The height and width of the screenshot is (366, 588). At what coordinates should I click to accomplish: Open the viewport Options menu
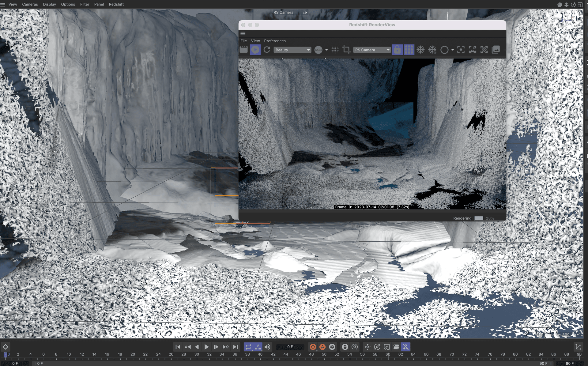(68, 4)
